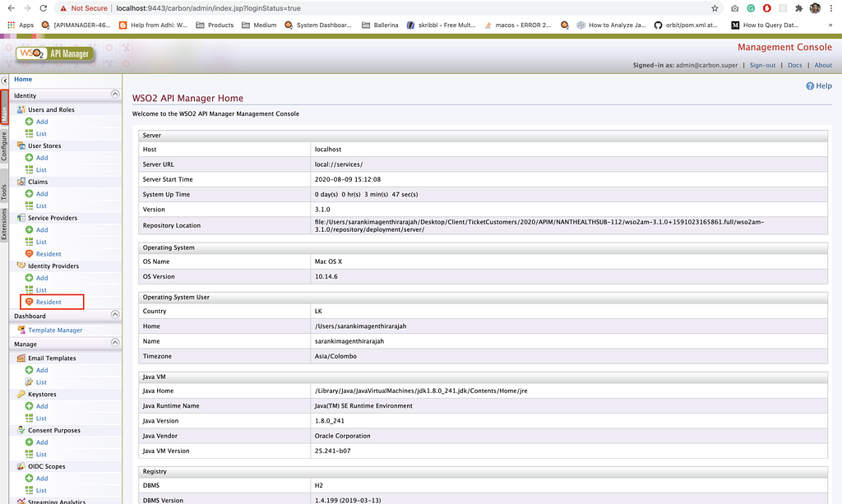This screenshot has width=842, height=504.
Task: Collapse the Identity menu section
Action: (x=115, y=94)
